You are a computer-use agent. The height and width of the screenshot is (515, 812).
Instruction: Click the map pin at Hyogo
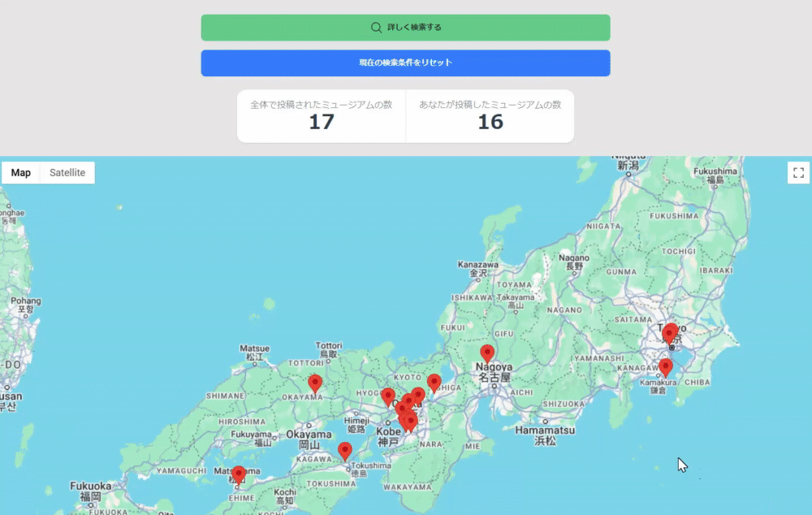[x=388, y=397]
